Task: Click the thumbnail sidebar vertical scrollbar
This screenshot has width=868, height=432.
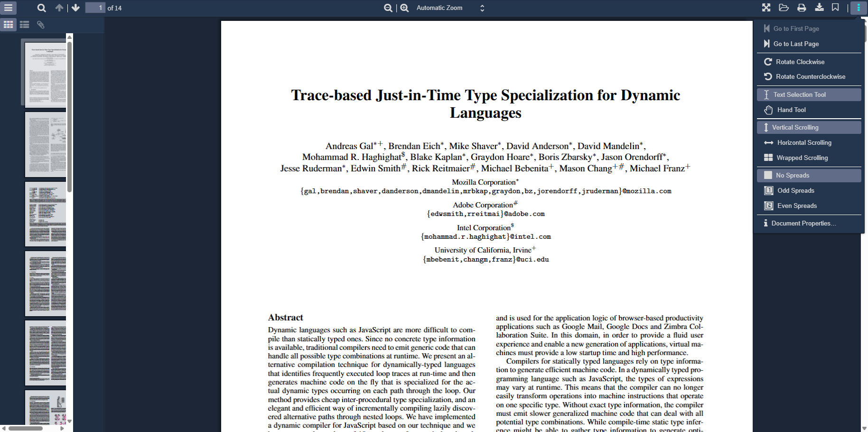Action: coord(69,116)
